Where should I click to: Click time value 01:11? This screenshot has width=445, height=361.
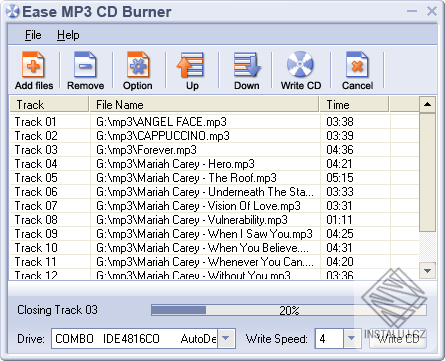[339, 220]
